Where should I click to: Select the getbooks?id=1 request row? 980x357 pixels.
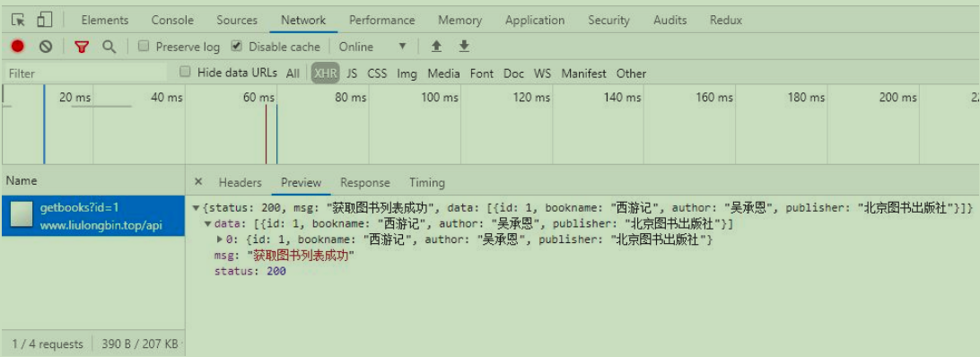(93, 215)
